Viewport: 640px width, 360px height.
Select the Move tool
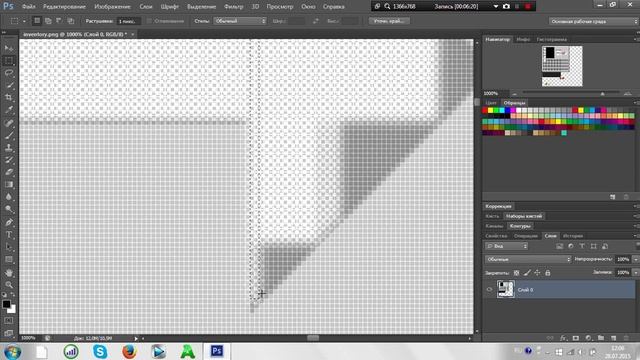(x=9, y=48)
